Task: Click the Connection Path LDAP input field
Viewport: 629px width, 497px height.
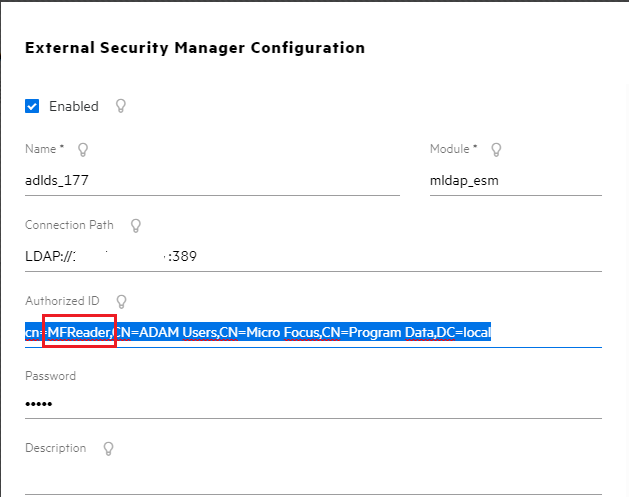Action: (312, 255)
